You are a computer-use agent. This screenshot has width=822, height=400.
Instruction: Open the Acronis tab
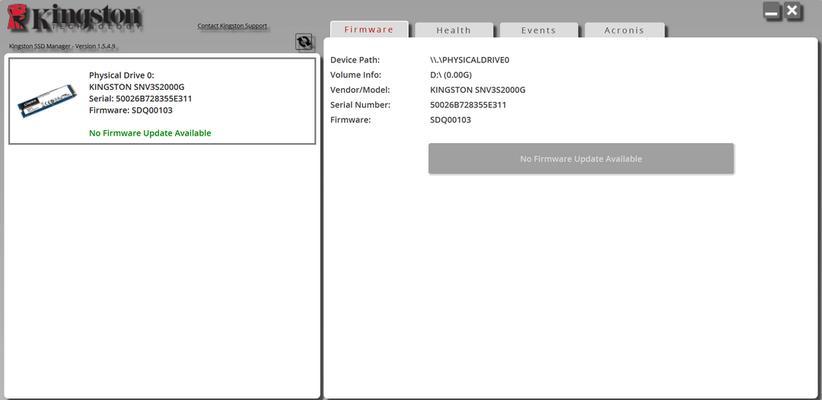624,30
